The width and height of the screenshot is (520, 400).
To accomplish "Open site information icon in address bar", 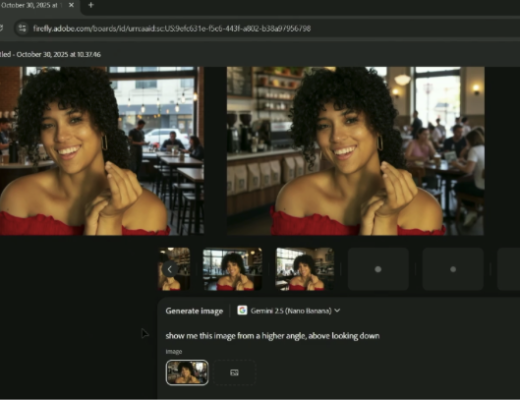I will coord(22,28).
